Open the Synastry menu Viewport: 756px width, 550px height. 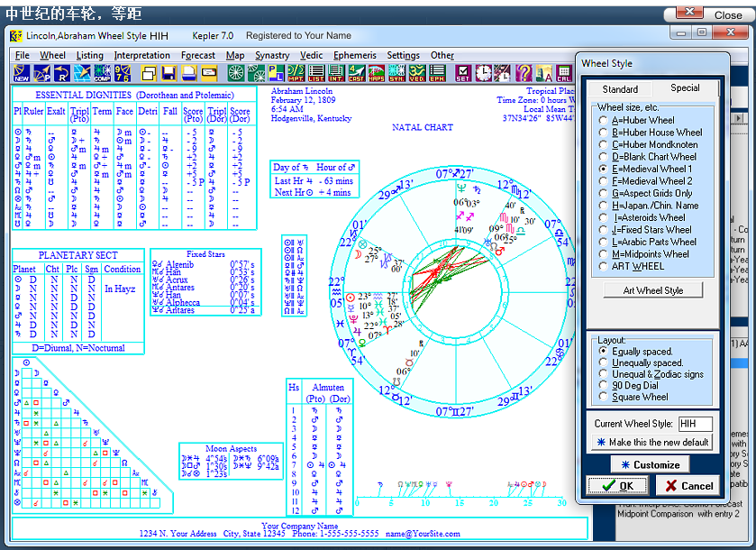(x=272, y=55)
